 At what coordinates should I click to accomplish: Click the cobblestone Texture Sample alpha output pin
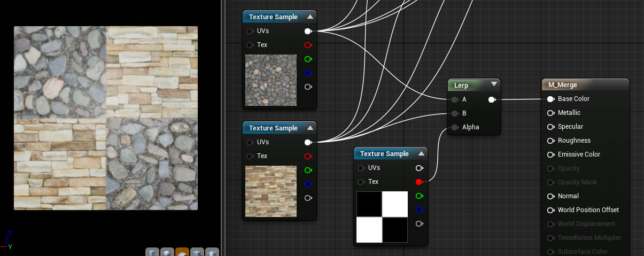308,87
